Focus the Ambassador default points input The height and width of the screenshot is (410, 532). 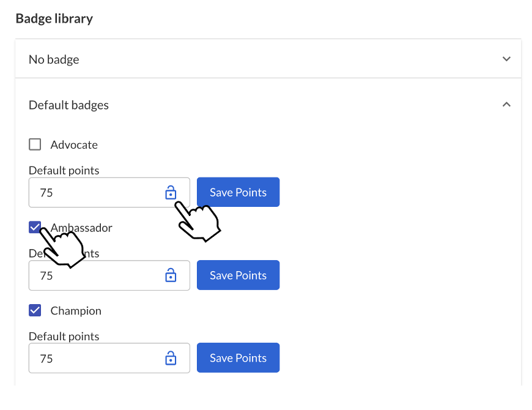[109, 275]
